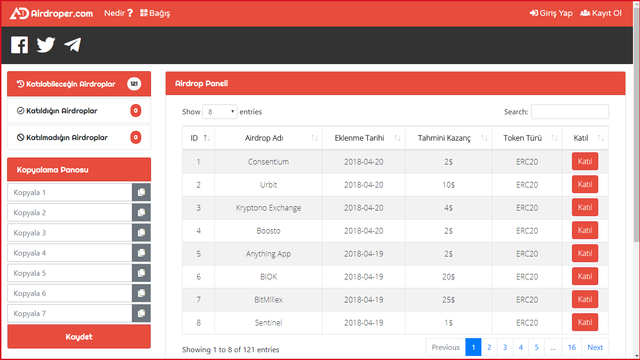Screen dimensions: 640x360
Task: Click Katıl for Sentinel
Action: [x=585, y=322]
